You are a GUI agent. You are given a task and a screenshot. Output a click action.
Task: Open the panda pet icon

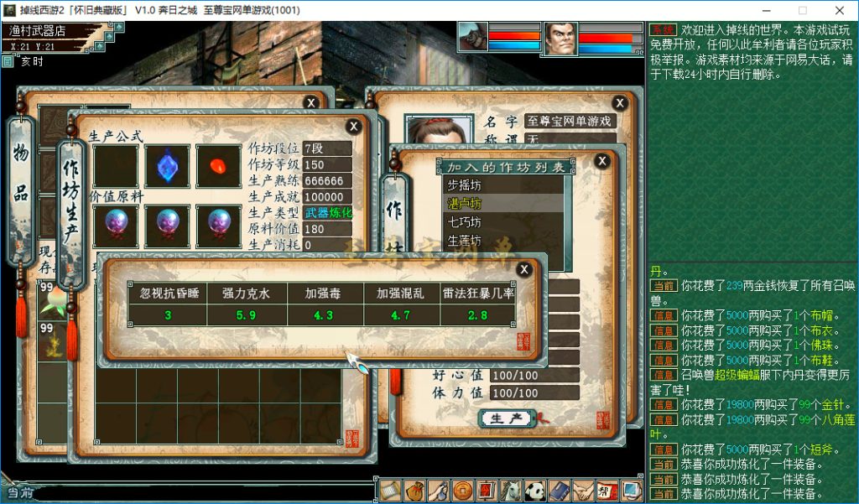click(x=535, y=490)
